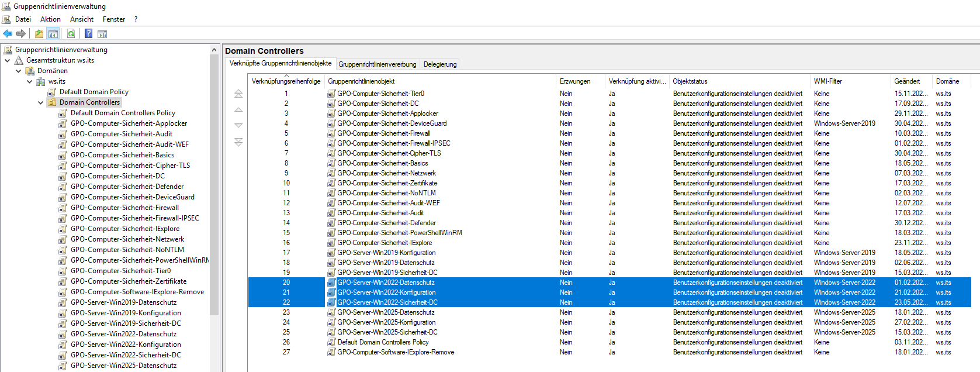Select GPO-Server-Win2019-Sicherheit-DC list row

tap(610, 273)
